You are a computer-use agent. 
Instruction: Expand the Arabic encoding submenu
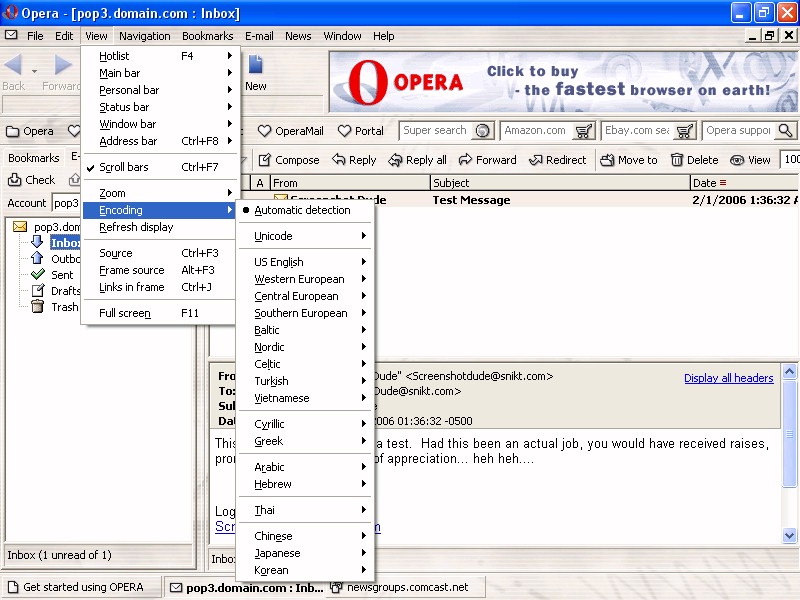[305, 467]
